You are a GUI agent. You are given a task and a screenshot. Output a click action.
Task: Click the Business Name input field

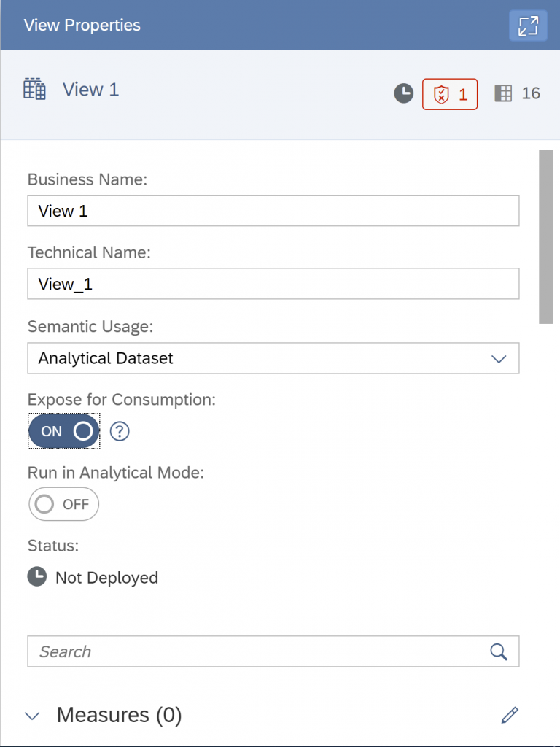(x=273, y=211)
